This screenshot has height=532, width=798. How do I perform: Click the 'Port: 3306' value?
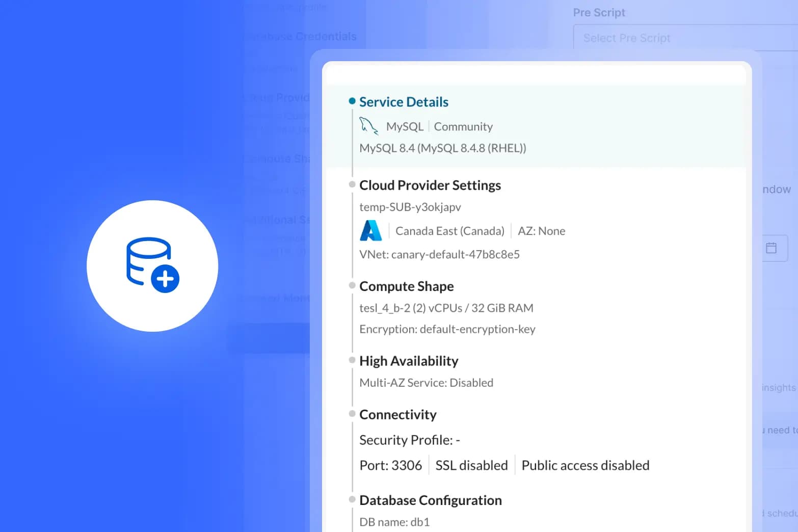(x=391, y=465)
